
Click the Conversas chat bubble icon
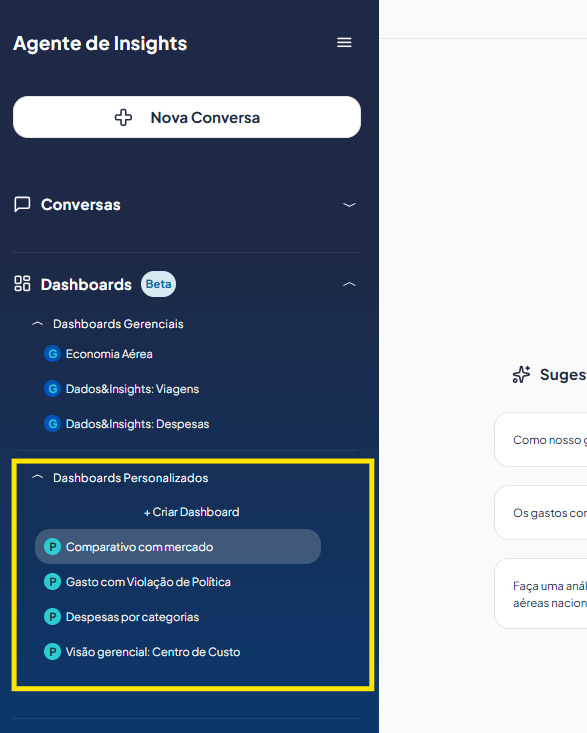pos(22,204)
